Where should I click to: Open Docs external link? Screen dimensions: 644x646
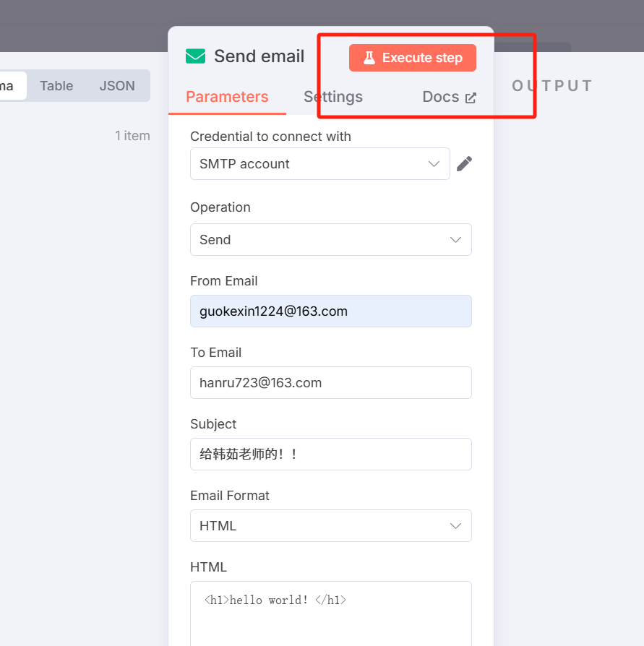click(x=449, y=97)
